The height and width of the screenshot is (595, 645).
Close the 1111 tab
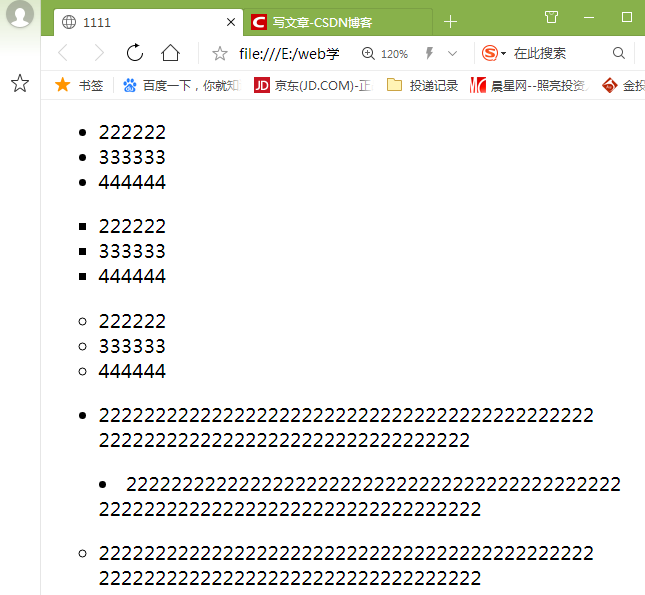coord(231,22)
